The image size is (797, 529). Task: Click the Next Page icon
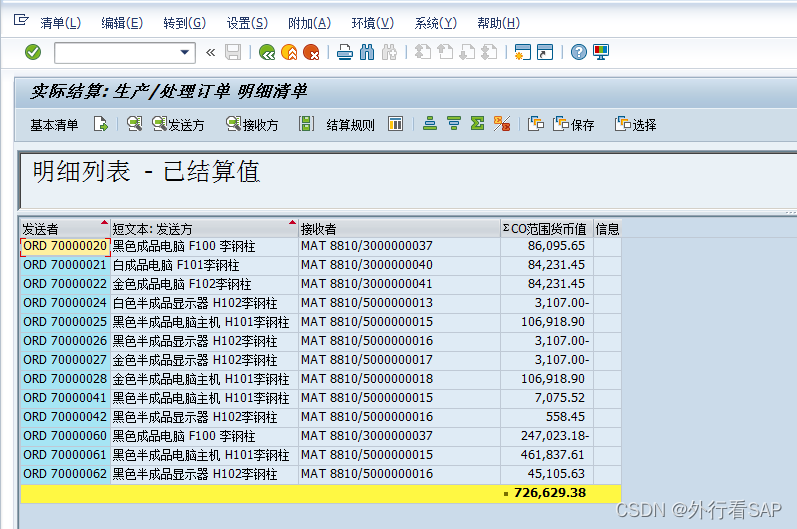[x=467, y=52]
